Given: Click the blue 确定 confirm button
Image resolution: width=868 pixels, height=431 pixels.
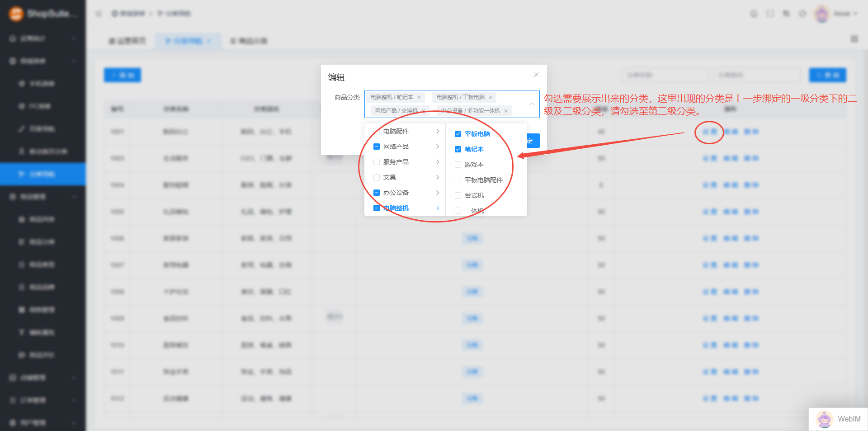Looking at the screenshot, I should [533, 141].
